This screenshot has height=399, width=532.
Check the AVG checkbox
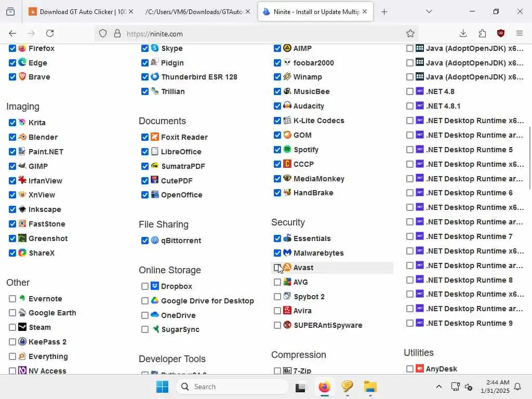pos(277,282)
